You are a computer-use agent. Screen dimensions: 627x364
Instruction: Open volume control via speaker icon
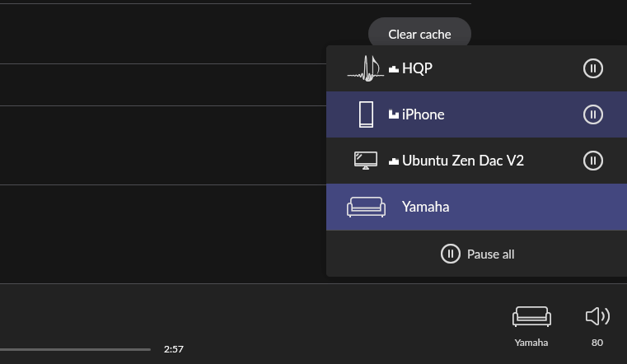click(597, 316)
